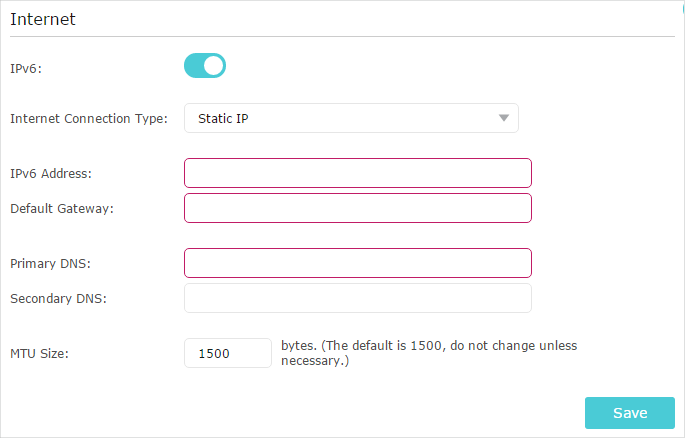Save the Internet settings
The width and height of the screenshot is (685, 438).
coord(630,413)
